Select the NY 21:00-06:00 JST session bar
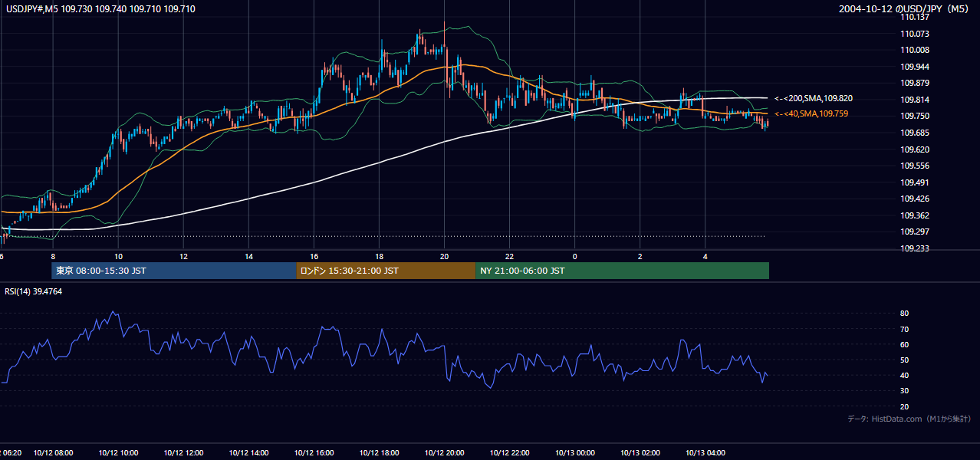The width and height of the screenshot is (980, 460). [622, 271]
